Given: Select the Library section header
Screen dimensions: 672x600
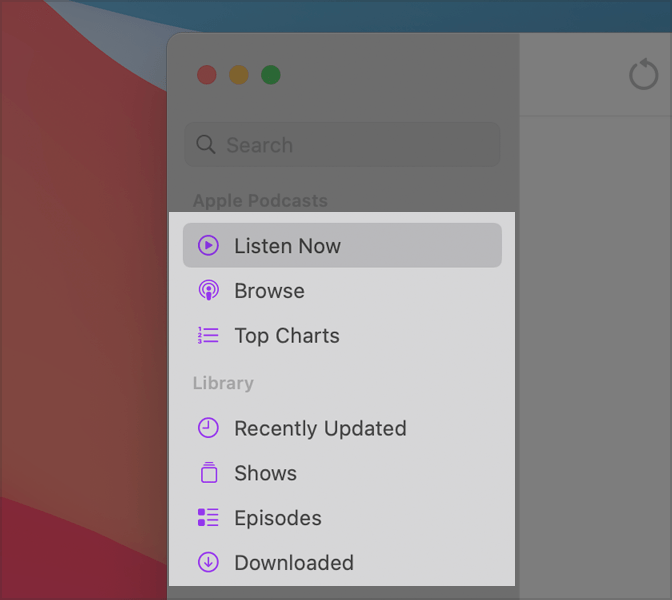Looking at the screenshot, I should coord(223,383).
